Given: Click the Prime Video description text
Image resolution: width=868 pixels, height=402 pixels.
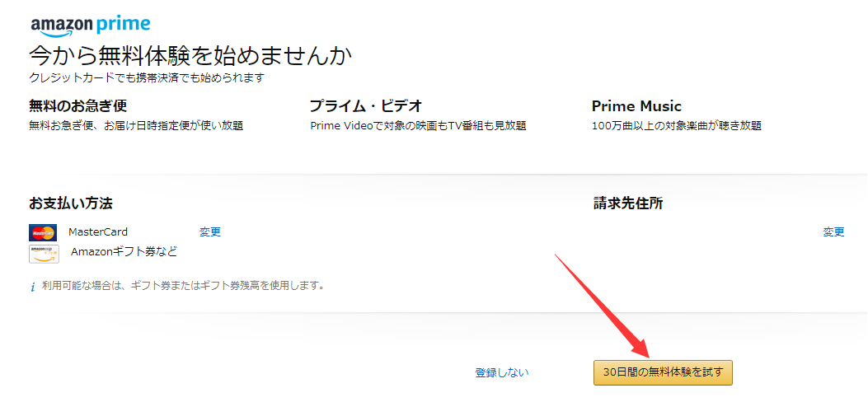Looking at the screenshot, I should [419, 126].
